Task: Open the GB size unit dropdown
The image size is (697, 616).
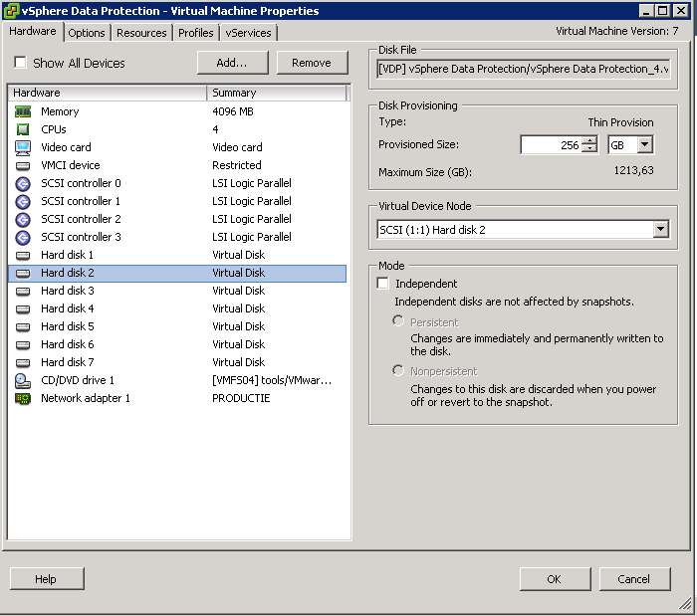Action: (x=644, y=144)
